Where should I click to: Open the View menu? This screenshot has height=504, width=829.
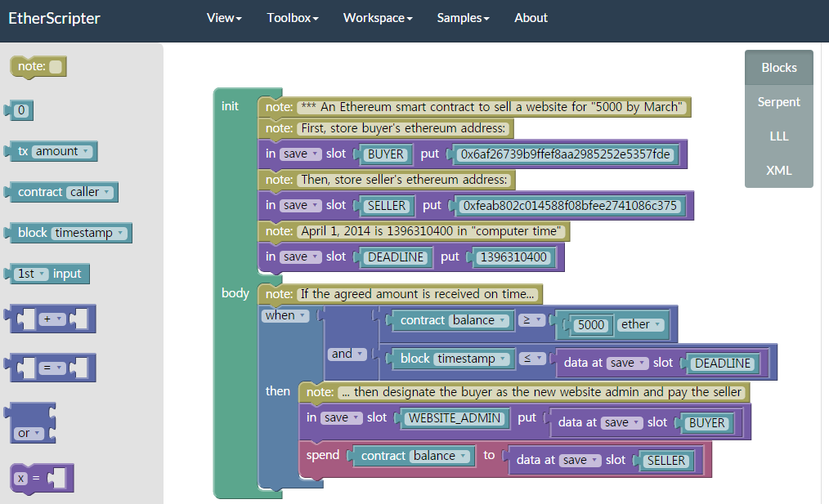(x=224, y=18)
